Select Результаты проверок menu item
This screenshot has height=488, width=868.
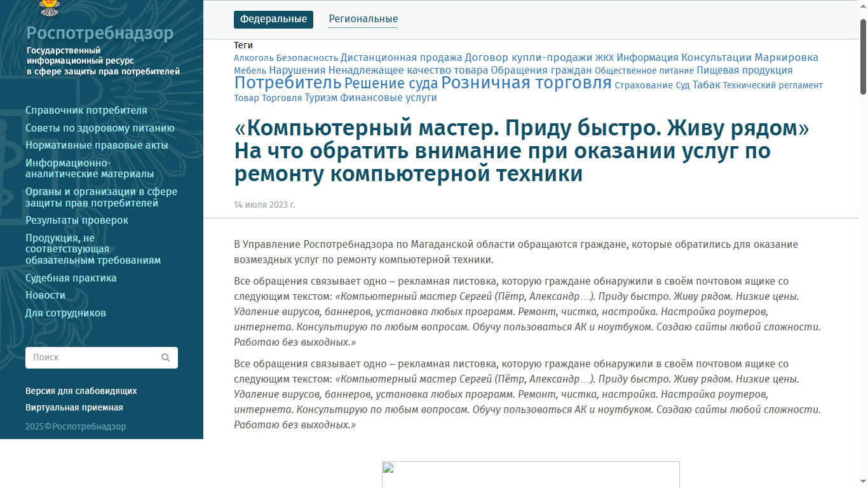pos(77,220)
